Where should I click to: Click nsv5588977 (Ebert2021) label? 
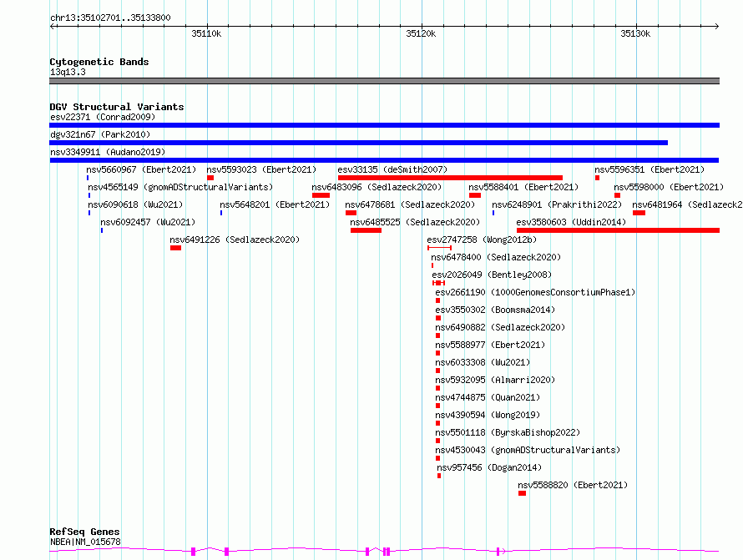[x=490, y=345]
